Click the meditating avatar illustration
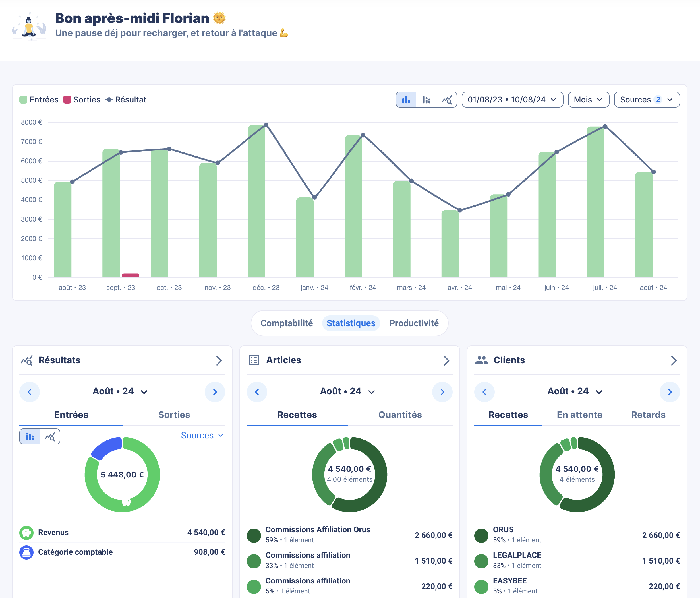700x598 pixels. 29,26
